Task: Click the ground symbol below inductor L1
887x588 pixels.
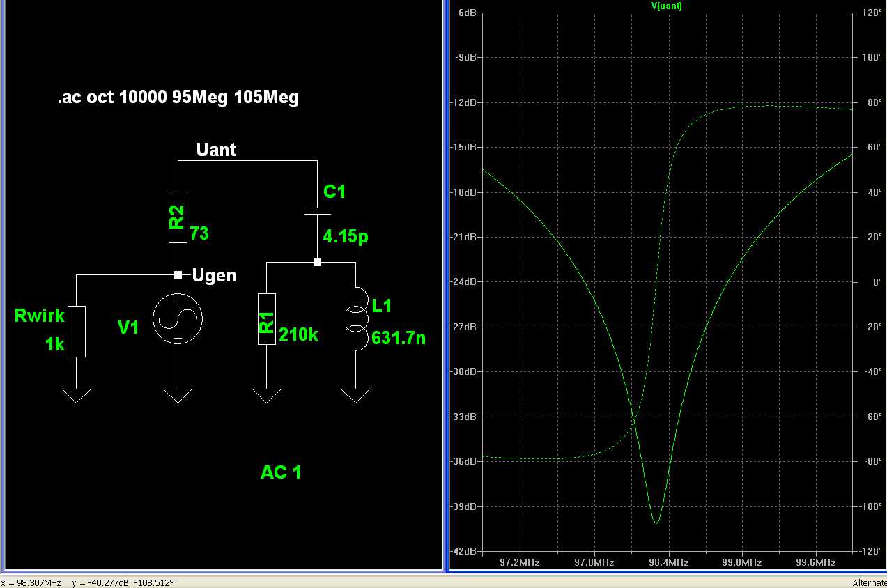Action: tap(355, 396)
